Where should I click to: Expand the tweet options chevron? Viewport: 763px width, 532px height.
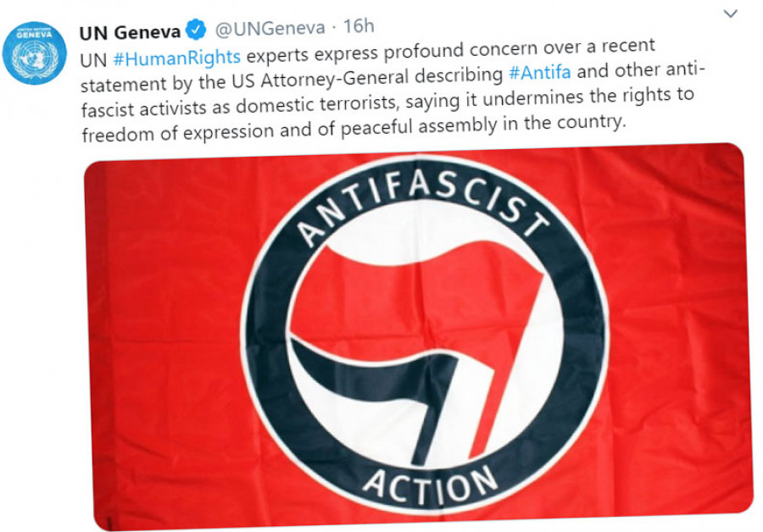[731, 14]
